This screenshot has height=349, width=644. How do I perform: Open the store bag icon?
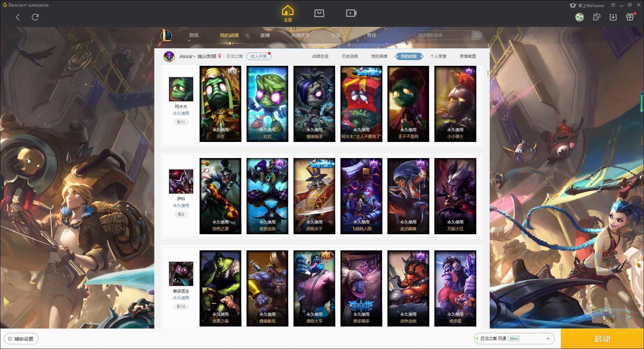(x=319, y=13)
